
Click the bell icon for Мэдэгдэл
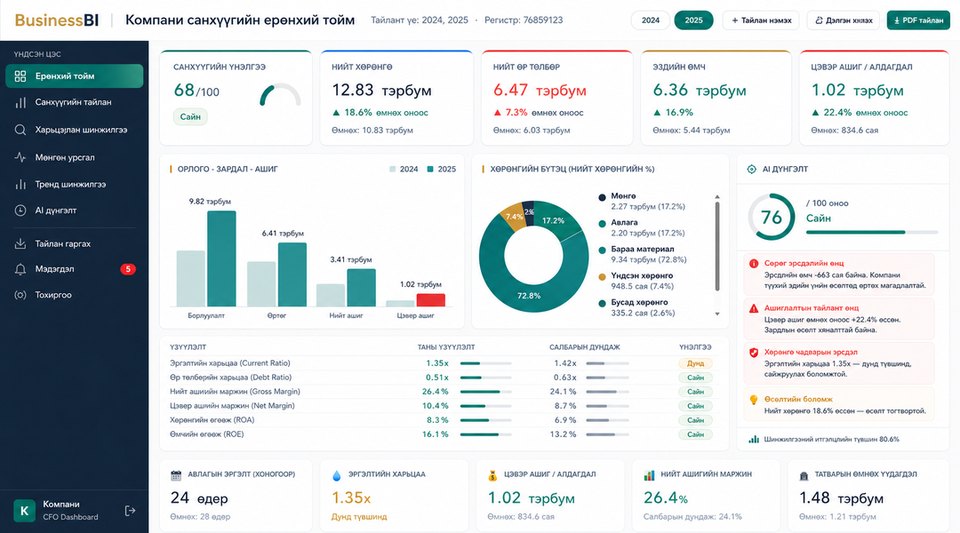20,269
